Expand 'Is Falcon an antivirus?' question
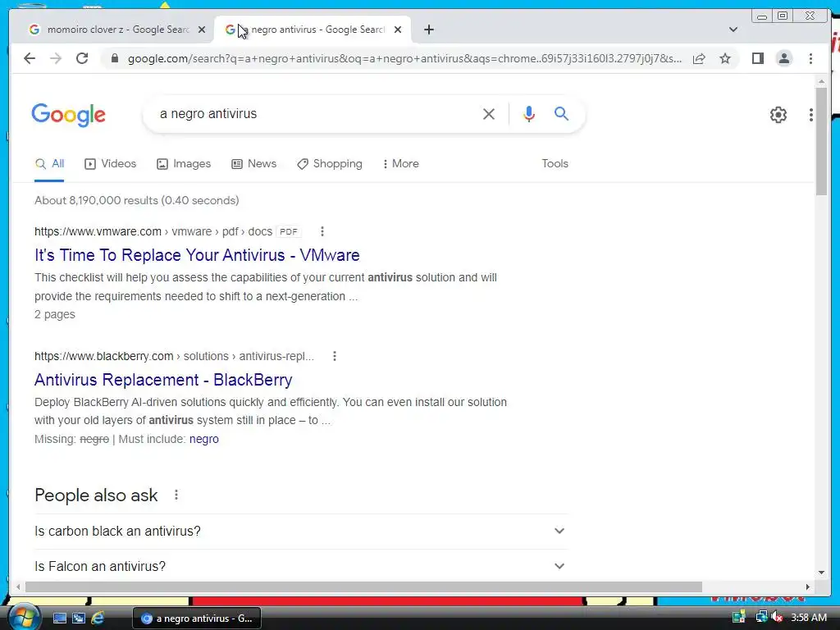This screenshot has height=630, width=840. pyautogui.click(x=301, y=566)
